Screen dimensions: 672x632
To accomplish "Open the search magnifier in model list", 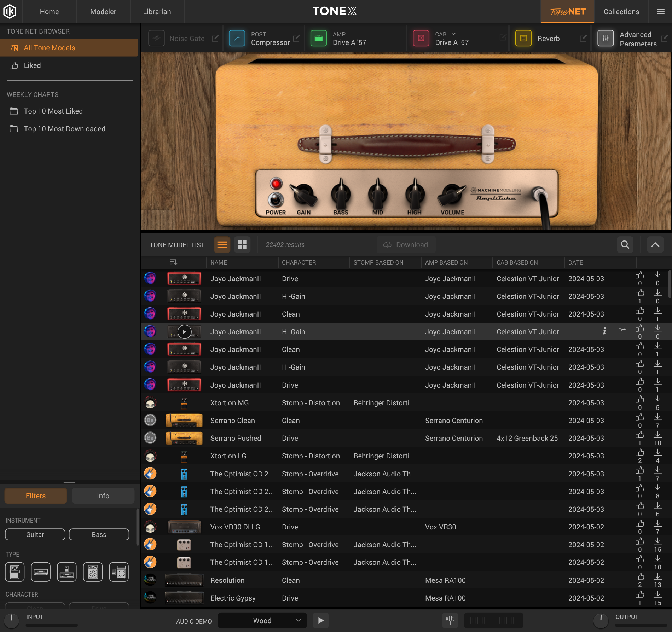I will (625, 244).
